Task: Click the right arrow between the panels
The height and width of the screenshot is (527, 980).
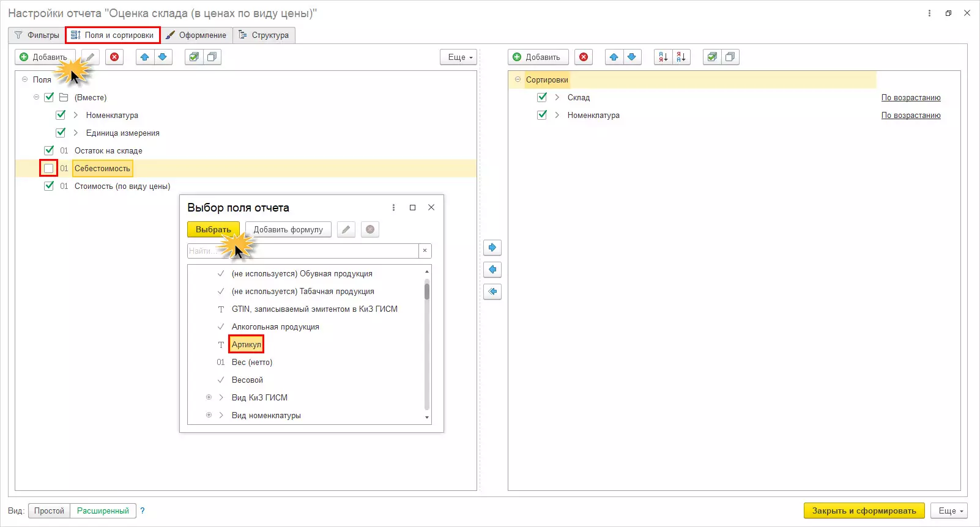Action: pos(492,248)
